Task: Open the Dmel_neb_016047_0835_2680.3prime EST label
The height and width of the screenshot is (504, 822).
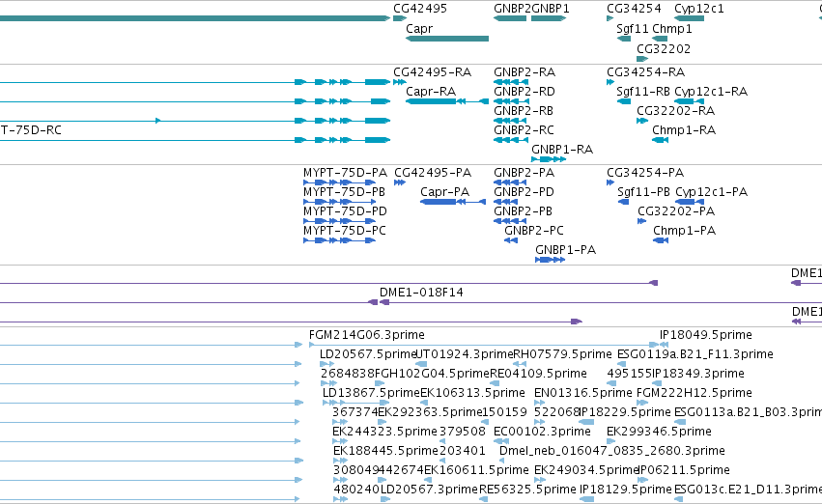Action: 612,451
